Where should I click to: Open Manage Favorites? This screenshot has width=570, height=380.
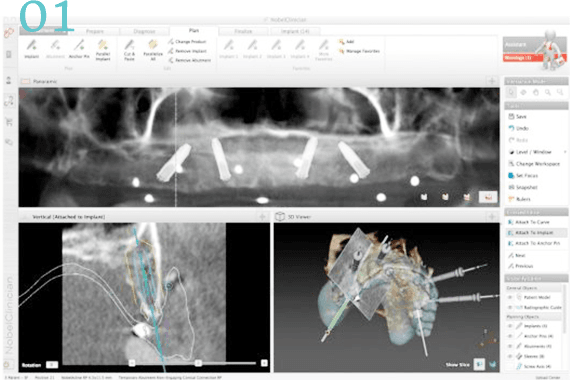click(359, 51)
